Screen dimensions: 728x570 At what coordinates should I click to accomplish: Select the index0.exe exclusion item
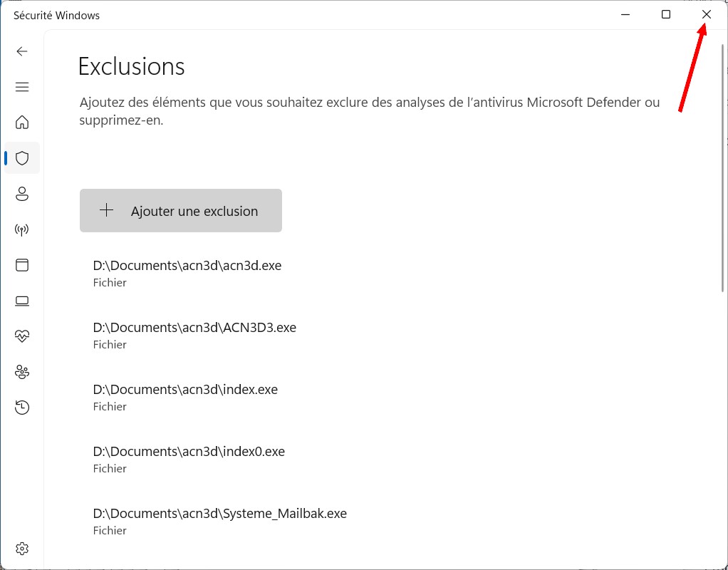click(x=189, y=459)
